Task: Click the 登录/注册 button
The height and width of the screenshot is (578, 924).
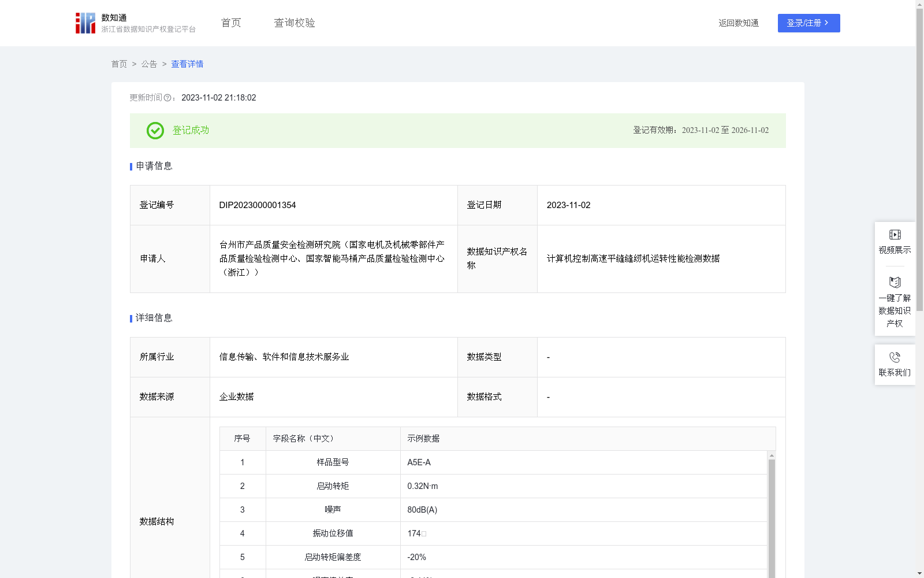Action: pyautogui.click(x=808, y=23)
